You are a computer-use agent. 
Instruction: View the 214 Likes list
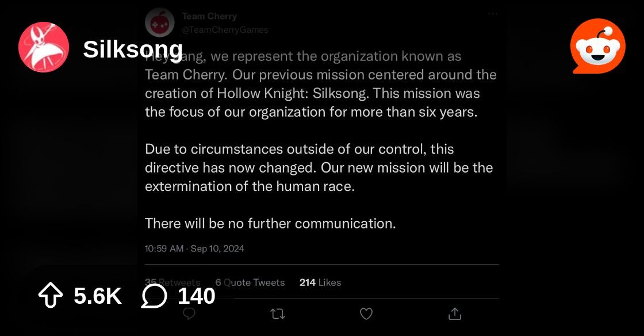coord(320,282)
